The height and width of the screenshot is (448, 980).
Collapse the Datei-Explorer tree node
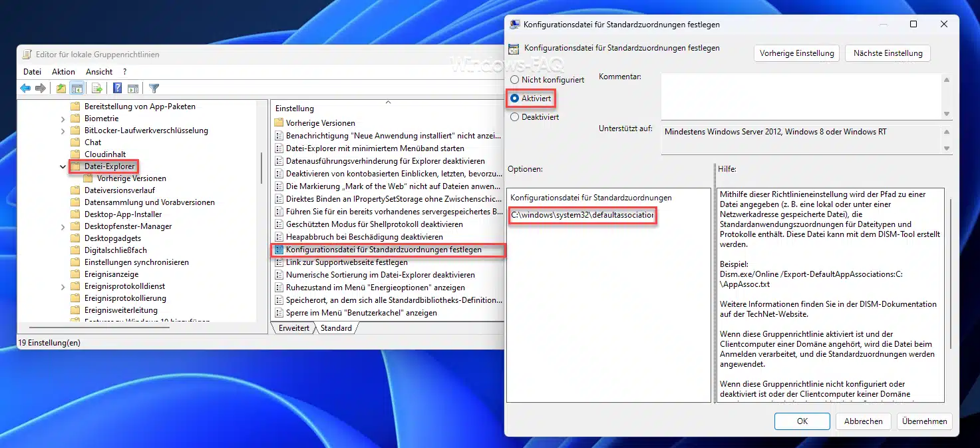click(x=63, y=166)
